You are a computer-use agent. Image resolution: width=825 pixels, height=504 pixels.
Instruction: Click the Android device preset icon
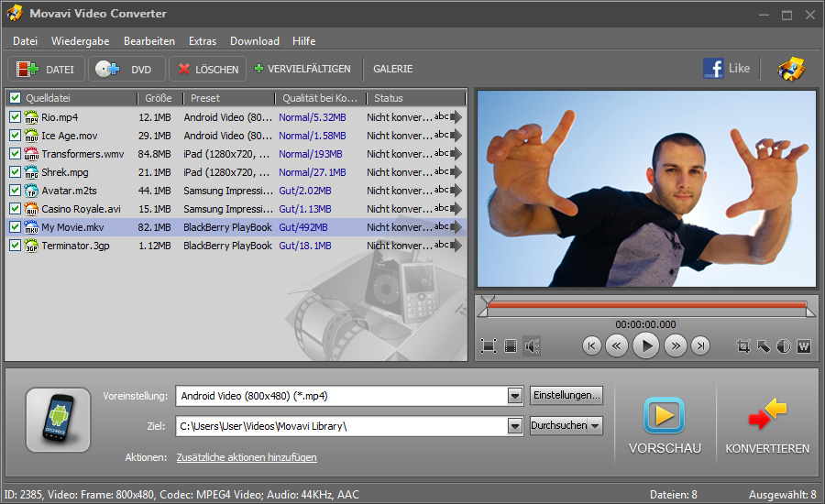point(58,420)
